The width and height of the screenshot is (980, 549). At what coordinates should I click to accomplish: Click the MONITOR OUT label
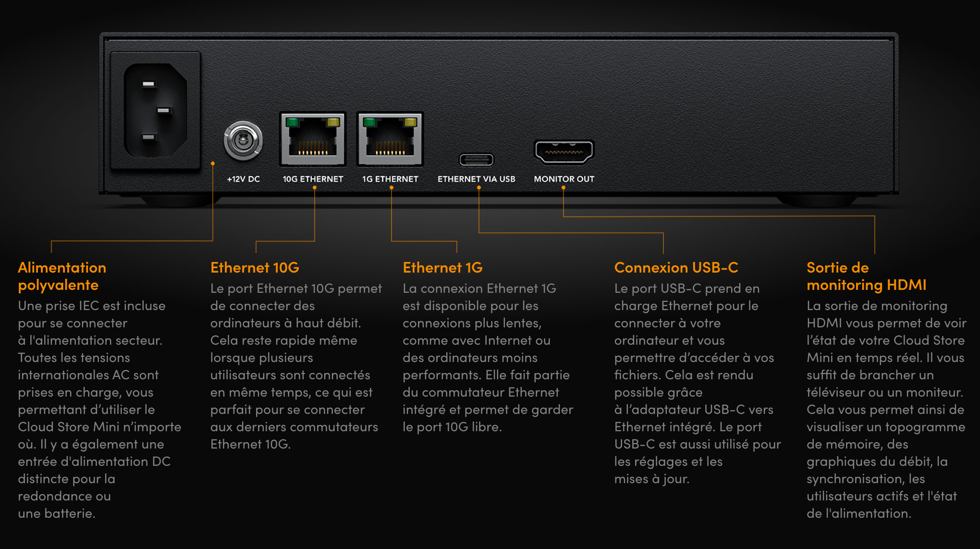564,179
